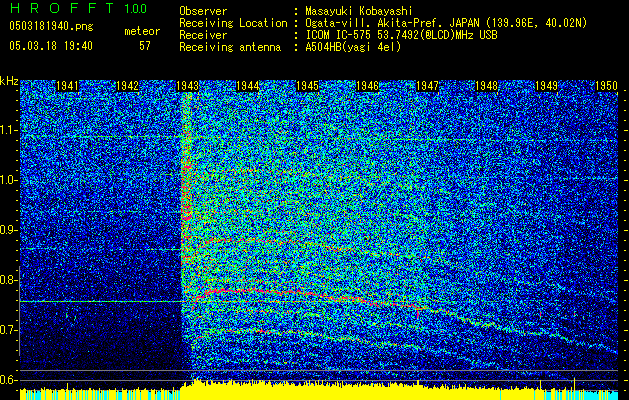Click the 1944 time marker

pyautogui.click(x=248, y=86)
